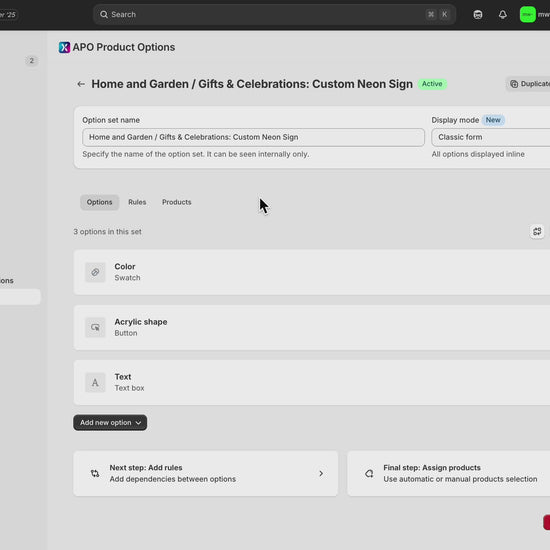Click the search magnifier icon
Viewport: 550px width, 550px height.
tap(104, 14)
